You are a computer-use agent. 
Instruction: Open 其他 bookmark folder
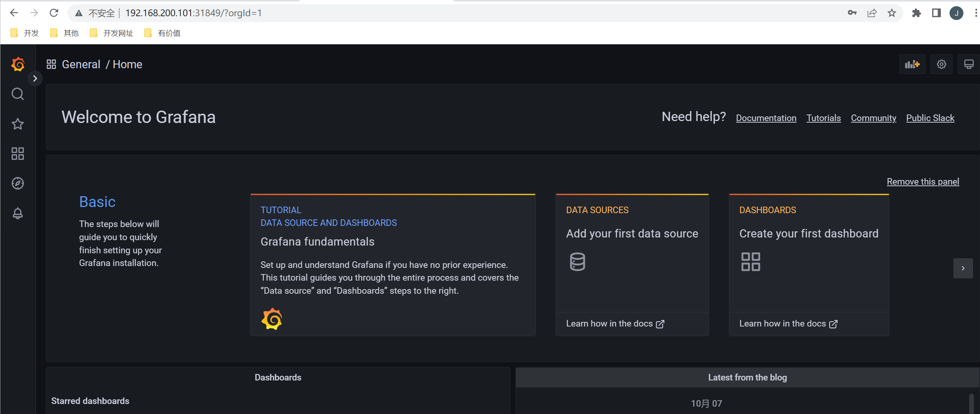coord(64,33)
